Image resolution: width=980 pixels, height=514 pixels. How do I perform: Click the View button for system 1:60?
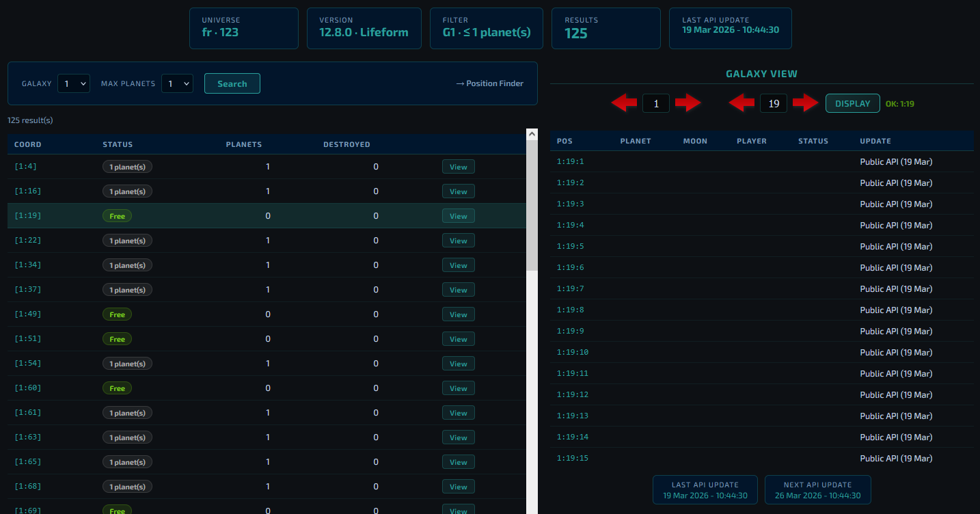click(458, 388)
